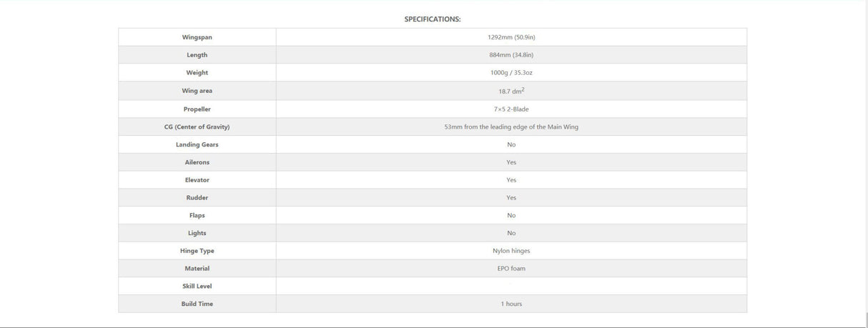Click the SPECIFICATIONS heading
This screenshot has height=328, width=868.
tap(433, 19)
